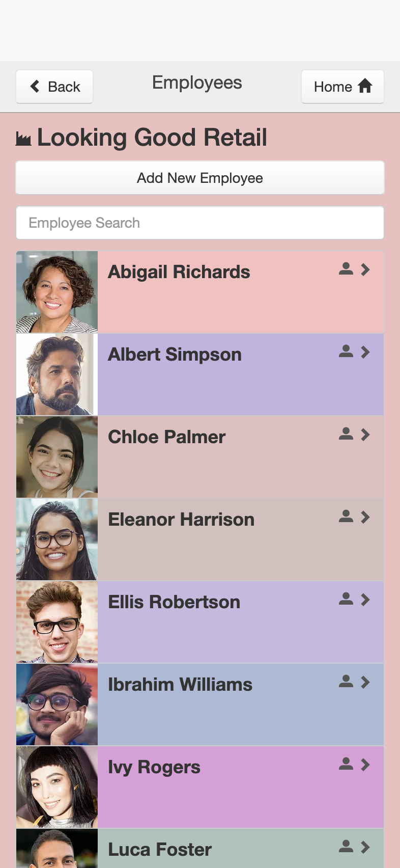The image size is (400, 868).
Task: Open Ibrahim Williams via the chevron arrow
Action: pyautogui.click(x=365, y=682)
